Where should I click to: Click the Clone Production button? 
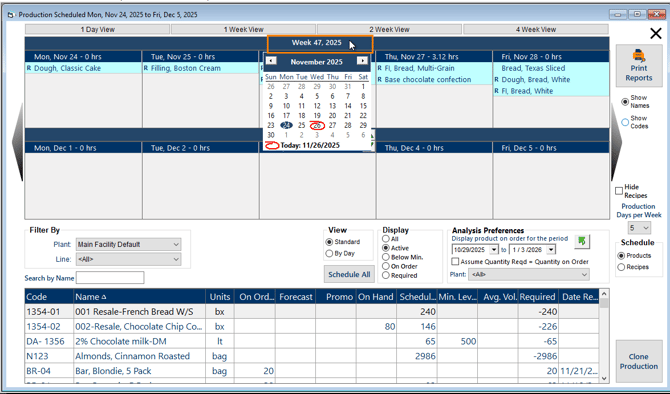click(x=639, y=361)
